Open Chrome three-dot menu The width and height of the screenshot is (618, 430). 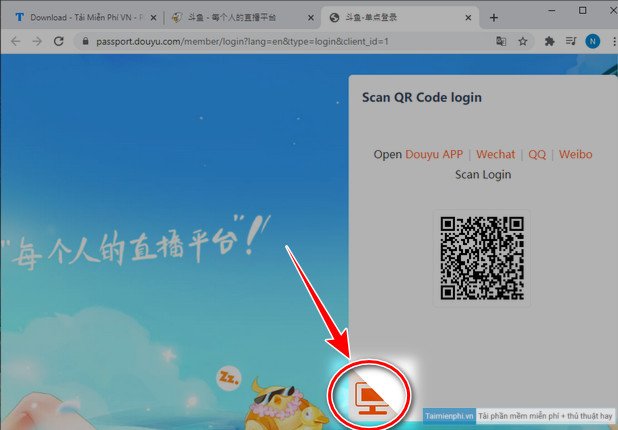click(x=614, y=41)
